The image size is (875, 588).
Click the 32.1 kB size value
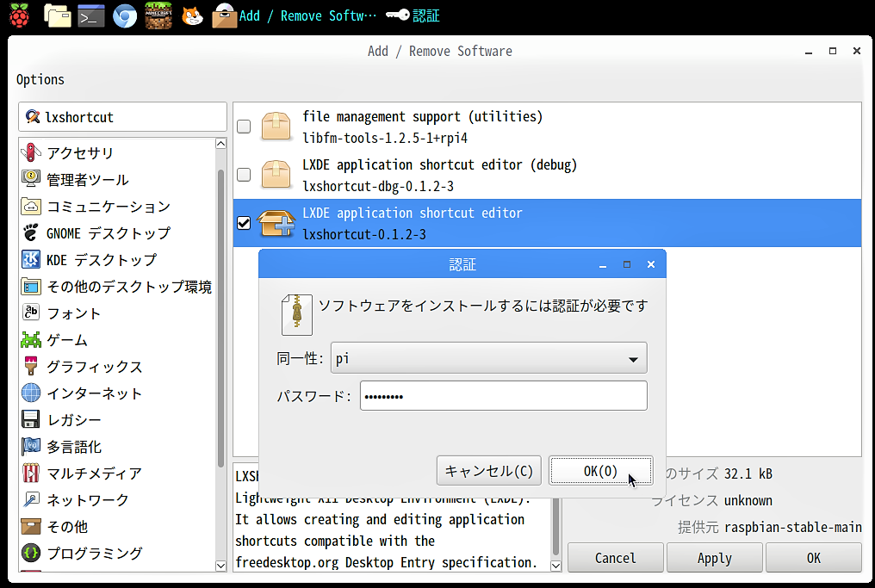pos(748,473)
